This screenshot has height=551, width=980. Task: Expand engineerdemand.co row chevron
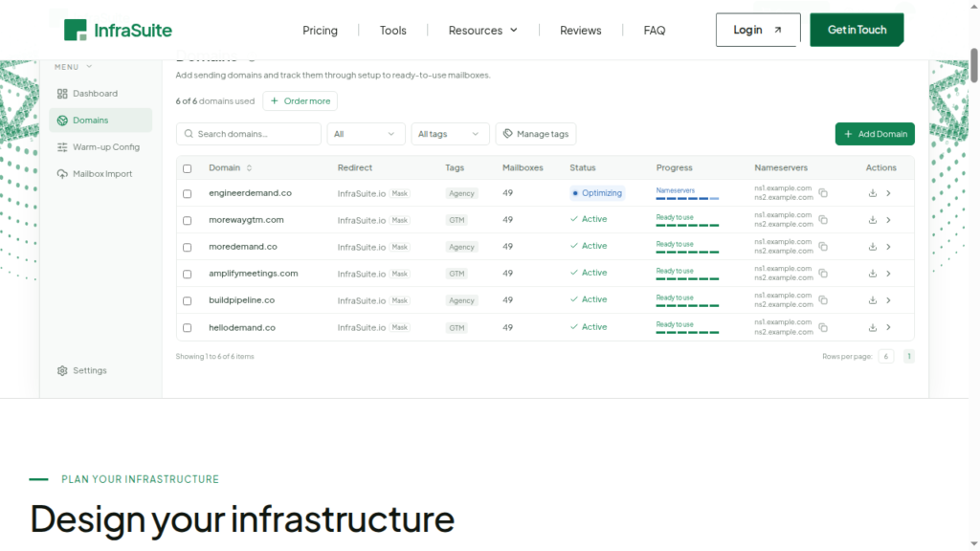pyautogui.click(x=888, y=193)
